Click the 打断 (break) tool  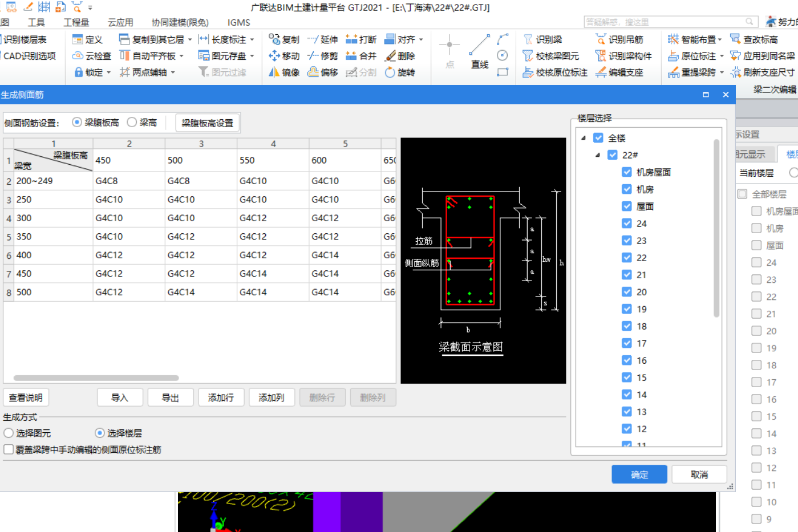pos(361,39)
